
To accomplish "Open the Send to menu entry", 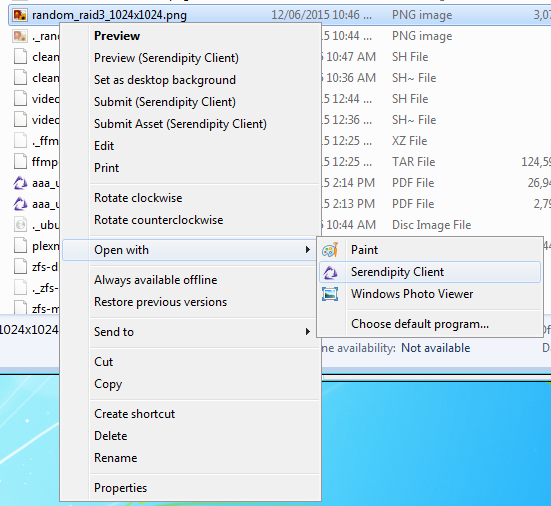I will [114, 332].
